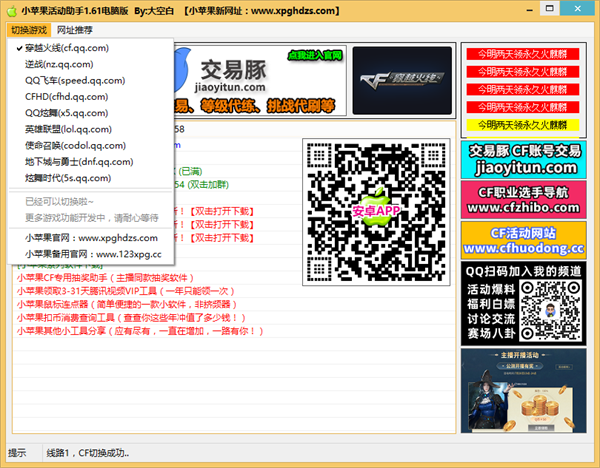Open CF活动网站 www.cfhuodong.cc banner
Screen dimensions: 600x468
click(x=523, y=240)
